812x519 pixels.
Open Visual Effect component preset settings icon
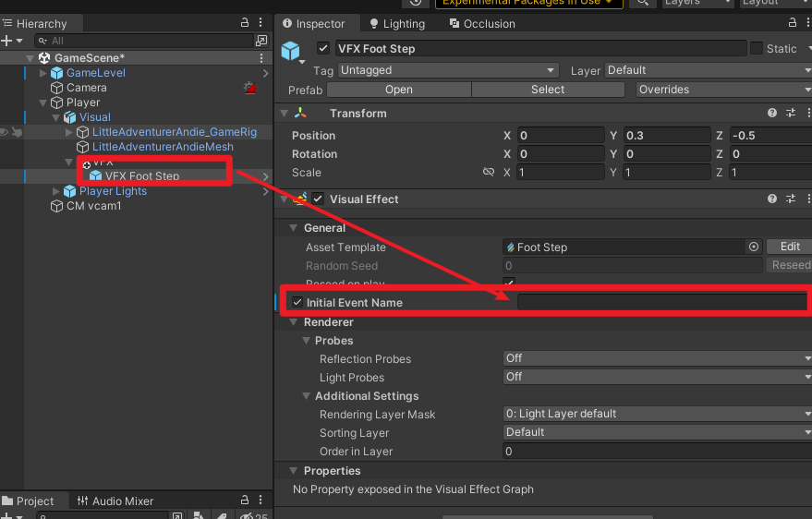coord(791,199)
